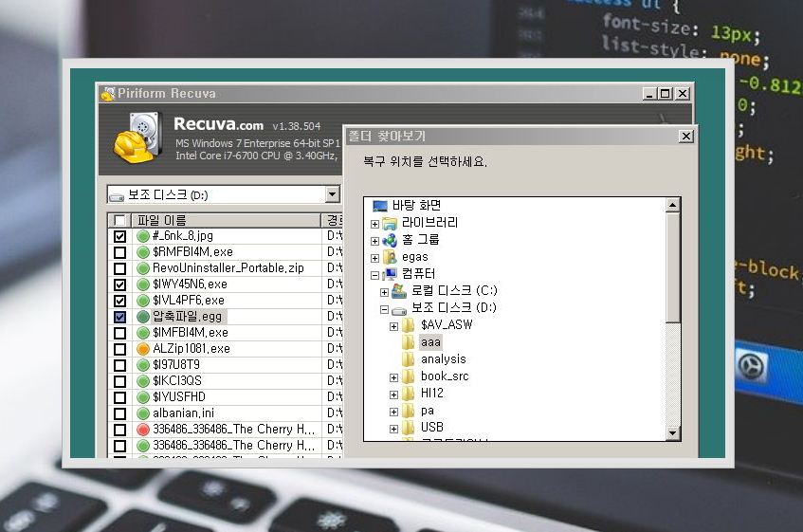803x532 pixels.
Task: Click the 컴퓨터 computer icon
Action: coord(390,274)
